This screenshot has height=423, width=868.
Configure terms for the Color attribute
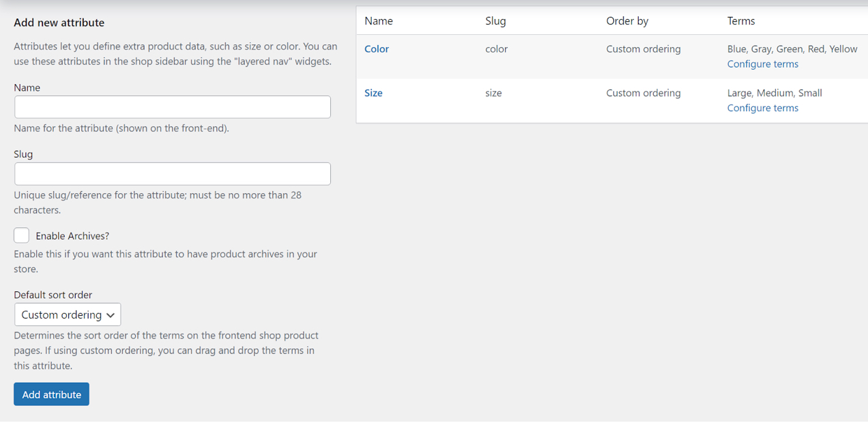[x=762, y=63]
